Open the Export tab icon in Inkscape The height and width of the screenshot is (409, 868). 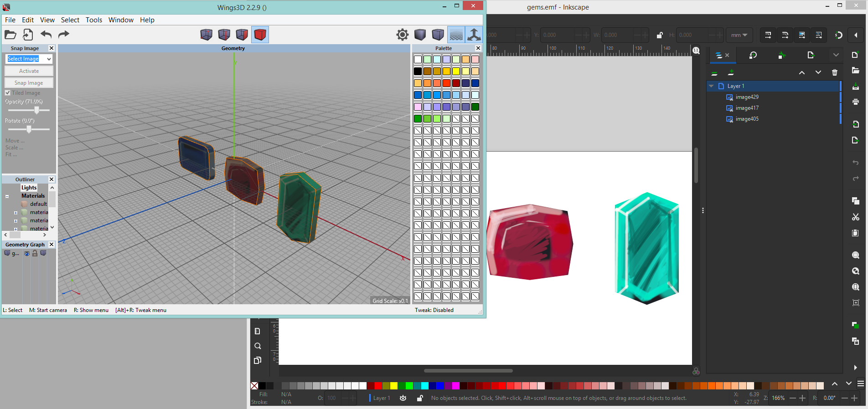click(810, 55)
